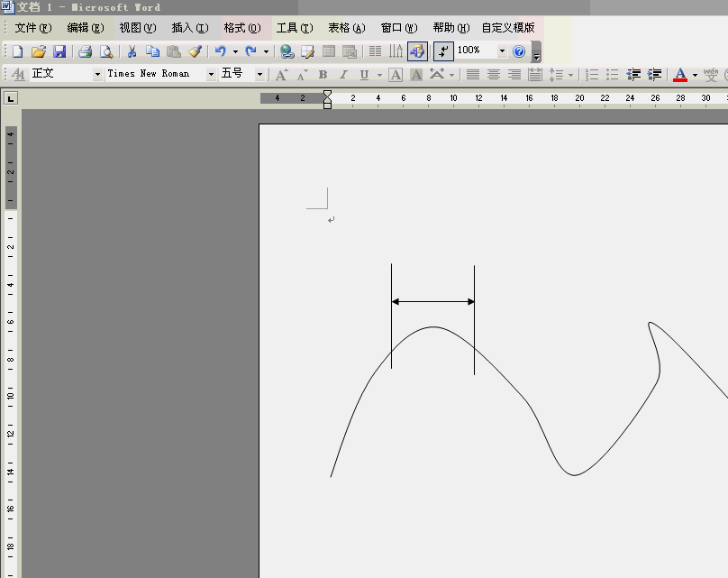Open the 编辑(E) menu
The width and height of the screenshot is (728, 578).
[86, 28]
